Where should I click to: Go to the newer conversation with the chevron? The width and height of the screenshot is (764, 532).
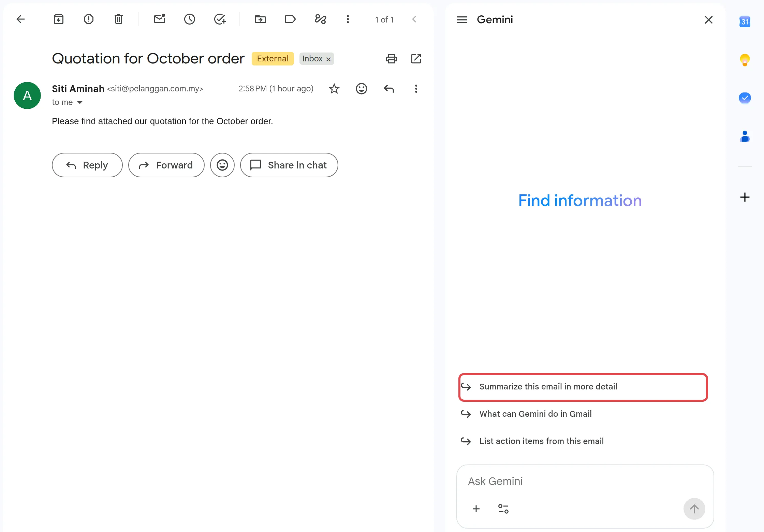414,19
